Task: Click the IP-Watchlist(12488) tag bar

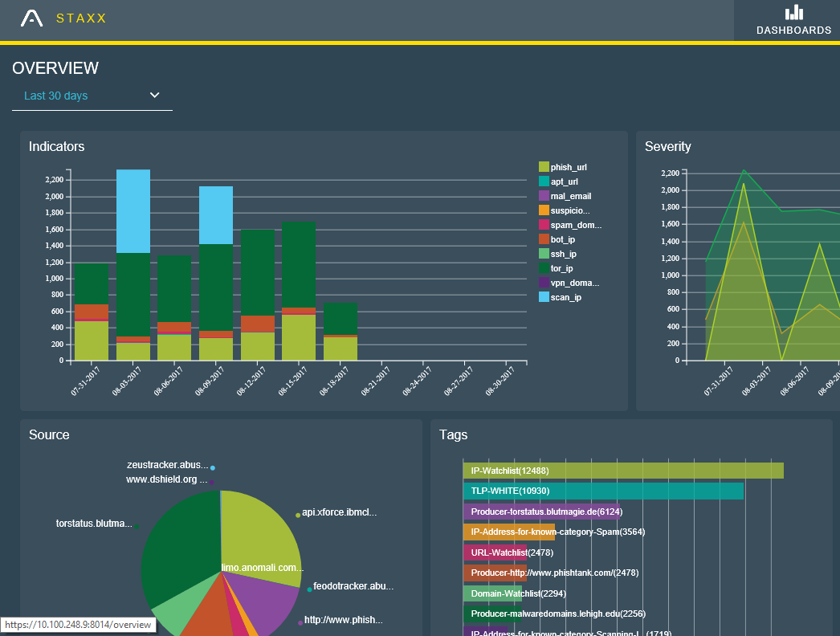Action: coord(623,471)
